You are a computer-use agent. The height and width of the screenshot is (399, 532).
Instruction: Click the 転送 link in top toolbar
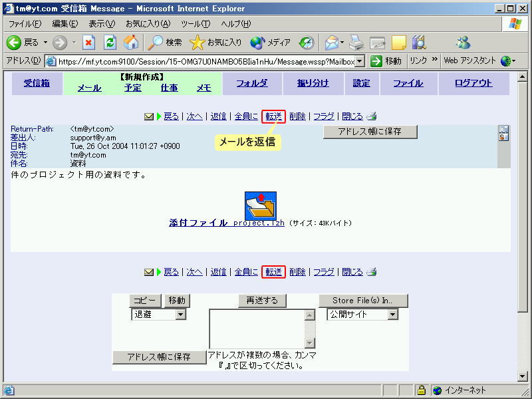(x=274, y=116)
